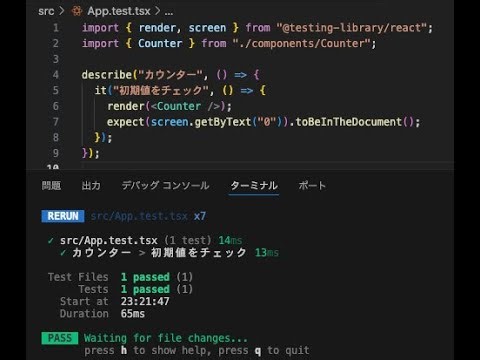This screenshot has height=360, width=480.
Task: Click the green PASS badge
Action: pos(60,338)
